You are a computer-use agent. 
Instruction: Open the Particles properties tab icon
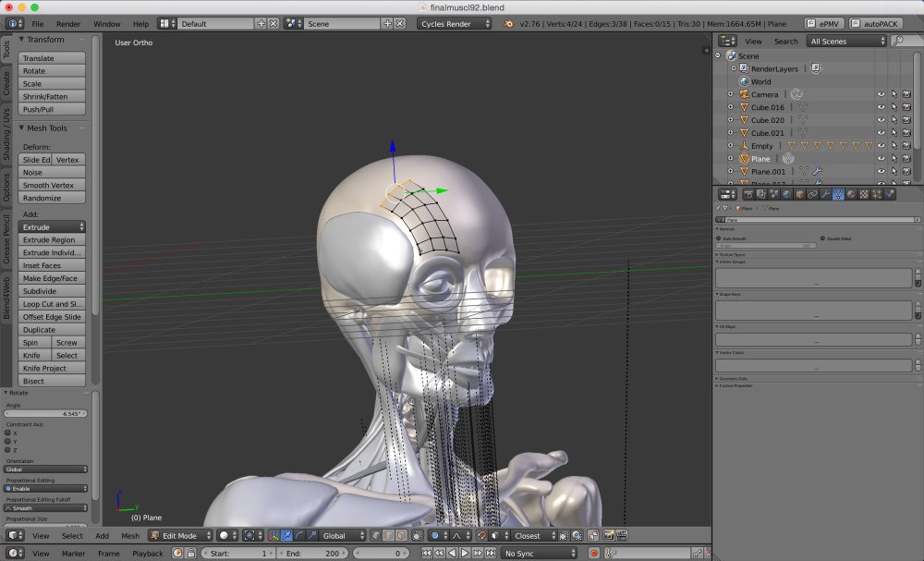tap(877, 194)
